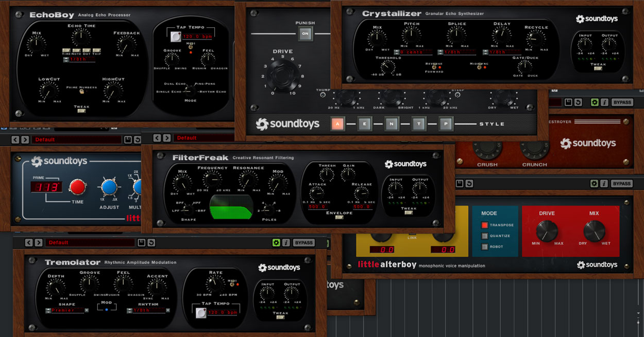Select Decapitator style P

click(x=446, y=124)
